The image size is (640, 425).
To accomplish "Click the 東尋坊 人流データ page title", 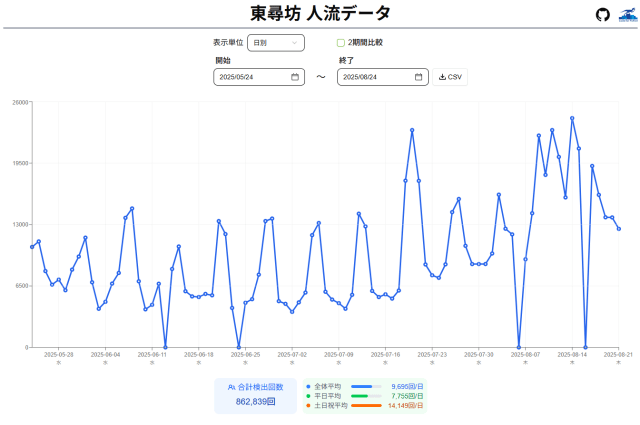I will pos(320,13).
